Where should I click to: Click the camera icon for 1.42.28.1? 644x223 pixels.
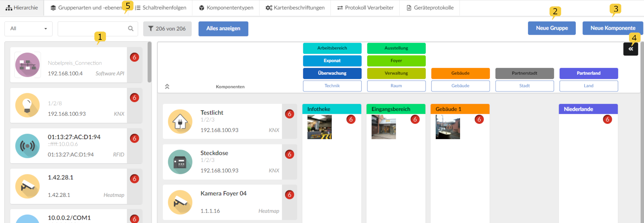pyautogui.click(x=28, y=186)
